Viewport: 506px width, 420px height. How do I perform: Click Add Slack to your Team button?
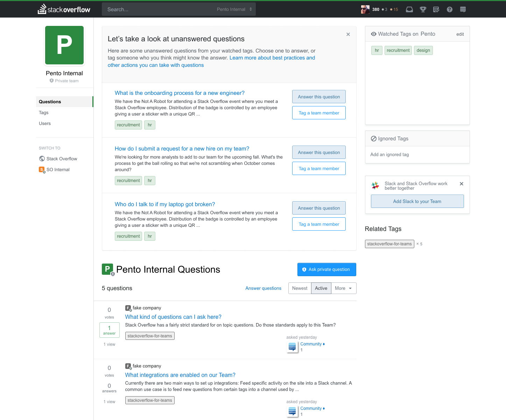point(417,202)
